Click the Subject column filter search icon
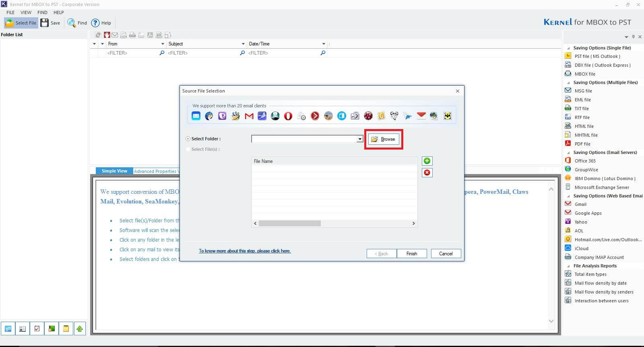The height and width of the screenshot is (347, 644). [x=242, y=53]
